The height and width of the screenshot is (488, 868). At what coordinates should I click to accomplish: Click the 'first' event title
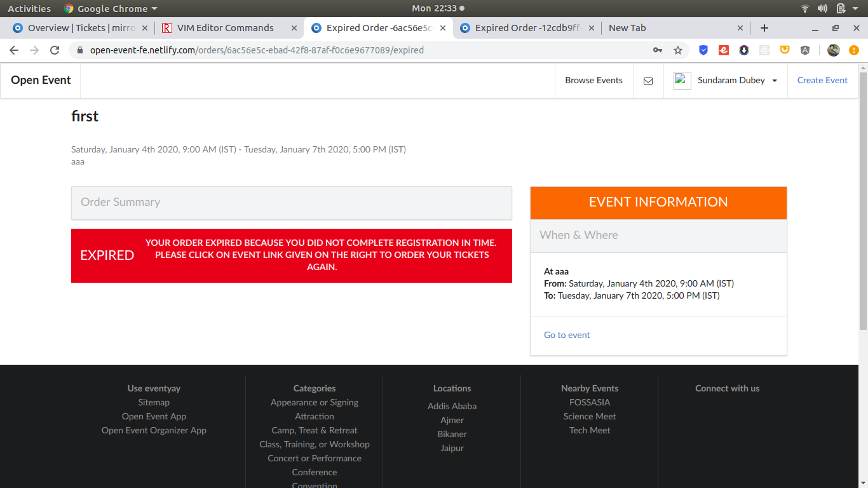click(85, 116)
